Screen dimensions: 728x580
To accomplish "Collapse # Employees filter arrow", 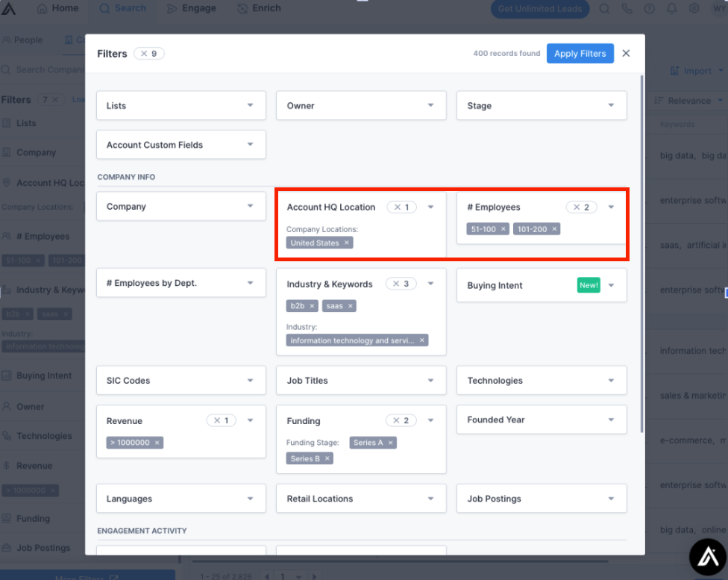I will pos(611,208).
